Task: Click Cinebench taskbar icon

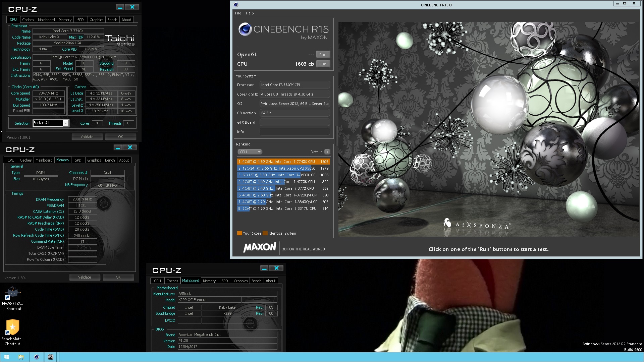Action: pos(36,357)
